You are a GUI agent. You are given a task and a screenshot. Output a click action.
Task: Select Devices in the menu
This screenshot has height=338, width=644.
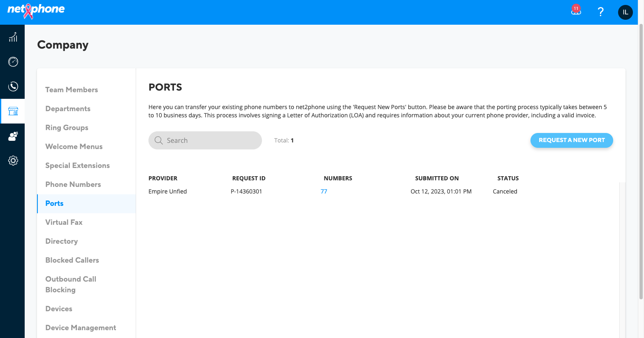pos(59,309)
